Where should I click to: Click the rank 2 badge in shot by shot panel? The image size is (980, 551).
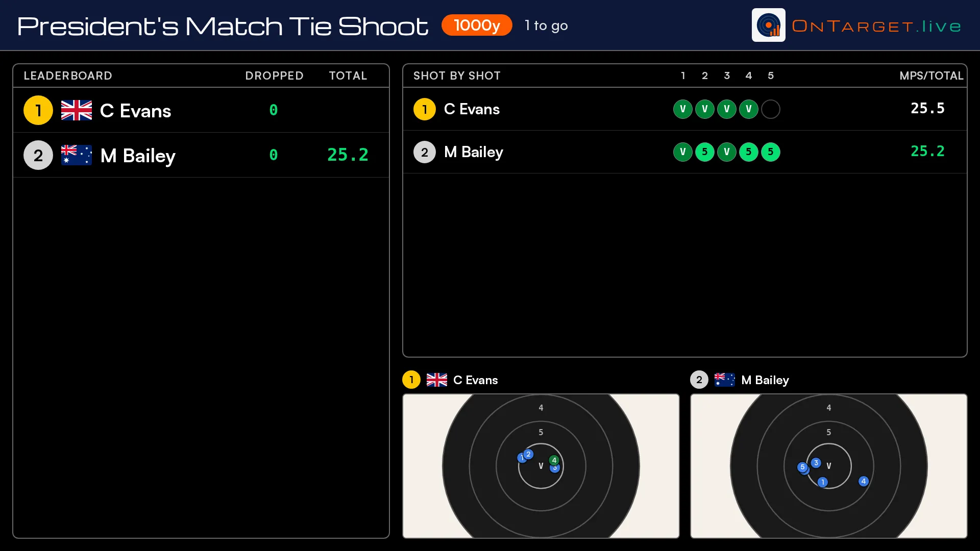(x=424, y=152)
